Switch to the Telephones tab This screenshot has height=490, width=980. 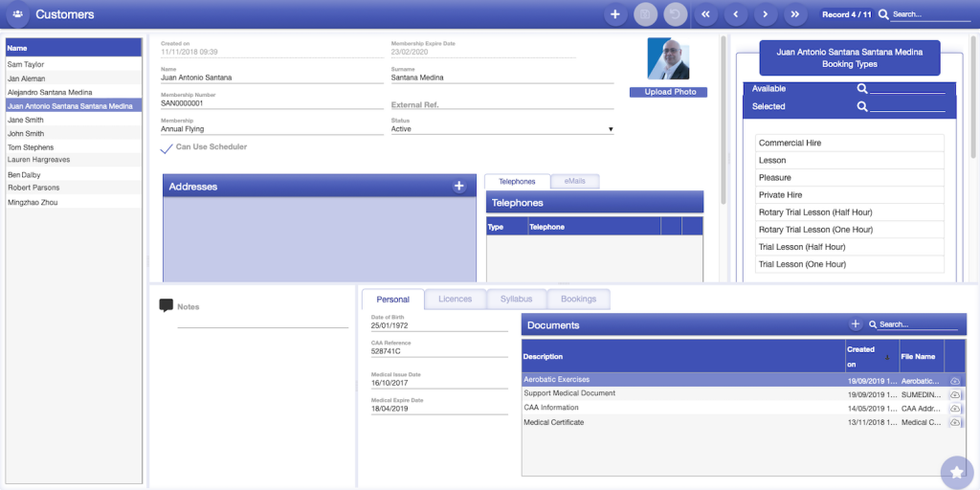click(x=517, y=181)
